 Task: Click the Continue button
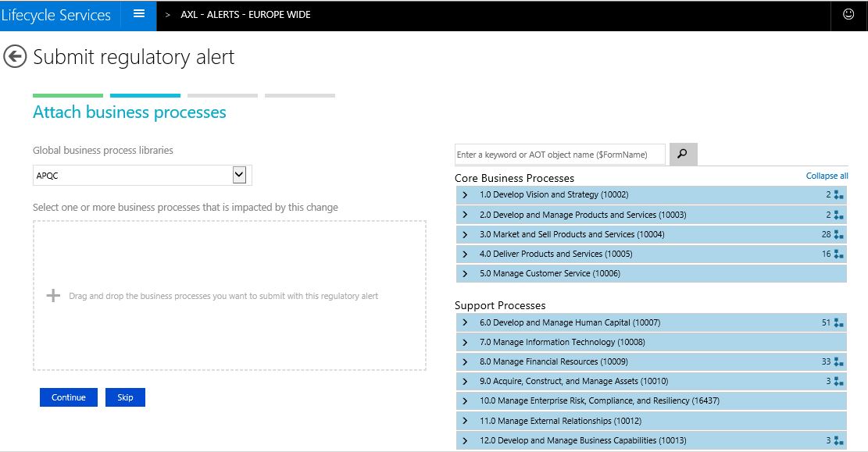(68, 397)
